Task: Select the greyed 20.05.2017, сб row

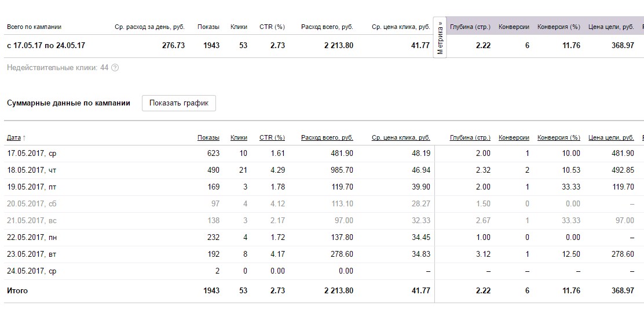Action: 31,203
